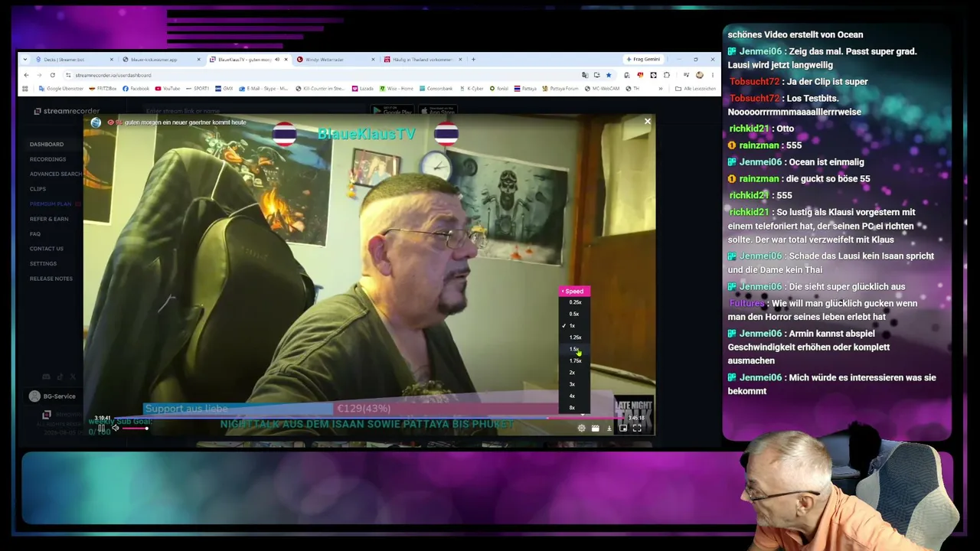The width and height of the screenshot is (980, 551).
Task: Open Recordings in the streamrecorder sidebar
Action: [47, 159]
